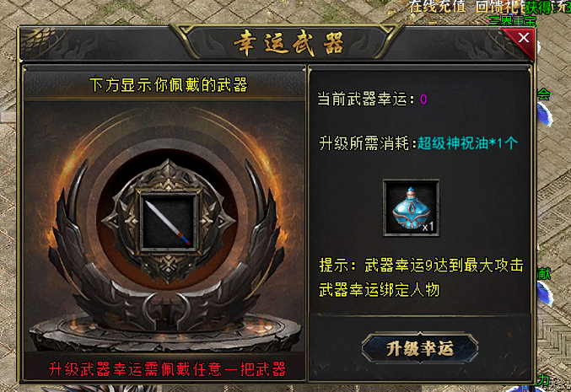Click the yellow 下方显示你佩戴的武器 header
The height and width of the screenshot is (392, 571).
(x=168, y=85)
